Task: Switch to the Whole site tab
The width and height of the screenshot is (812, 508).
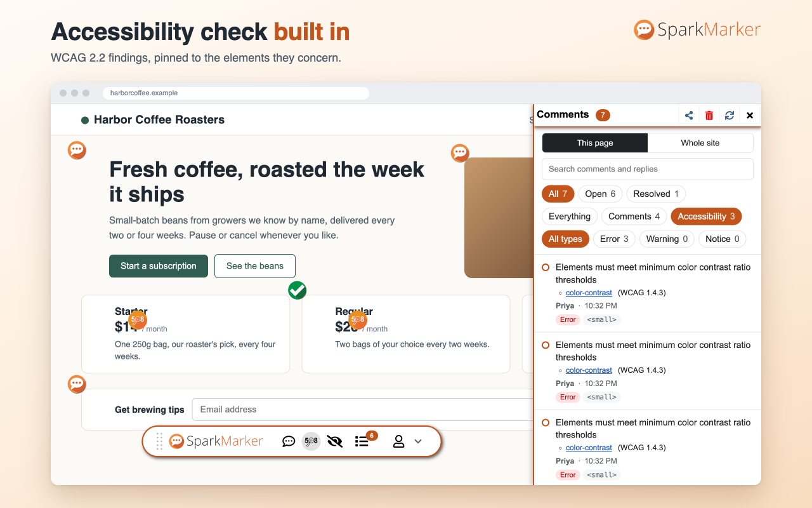Action: (700, 143)
